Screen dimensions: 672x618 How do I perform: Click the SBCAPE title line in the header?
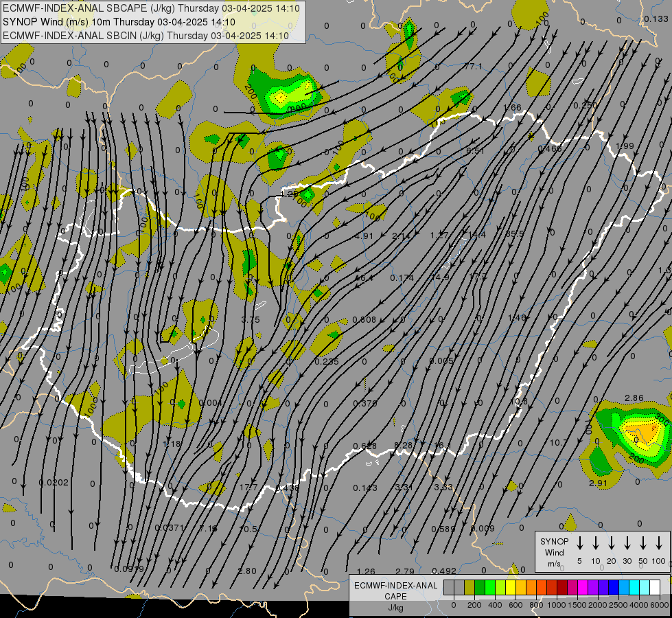point(151,8)
